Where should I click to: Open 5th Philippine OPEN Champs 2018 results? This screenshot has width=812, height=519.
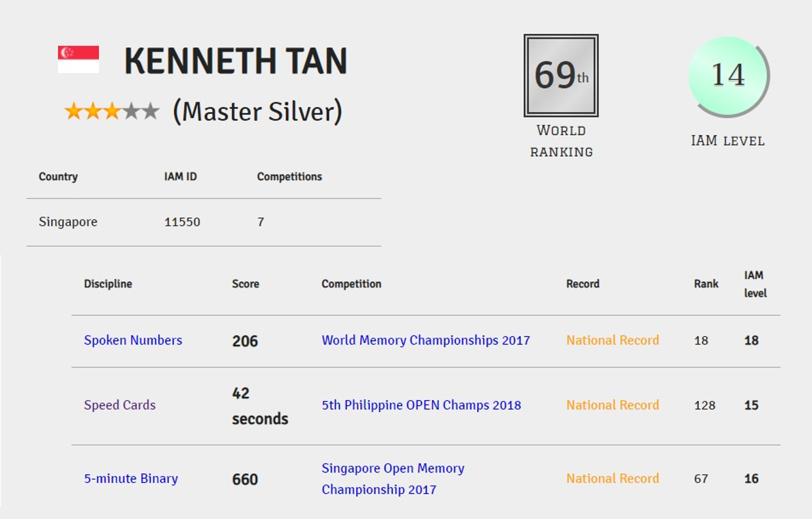421,404
